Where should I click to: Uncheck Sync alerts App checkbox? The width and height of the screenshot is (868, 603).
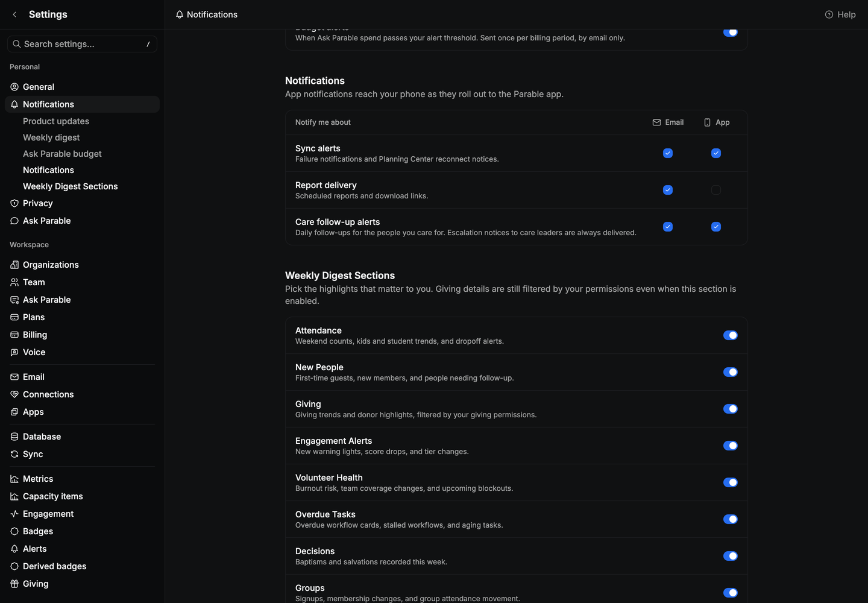tap(716, 153)
